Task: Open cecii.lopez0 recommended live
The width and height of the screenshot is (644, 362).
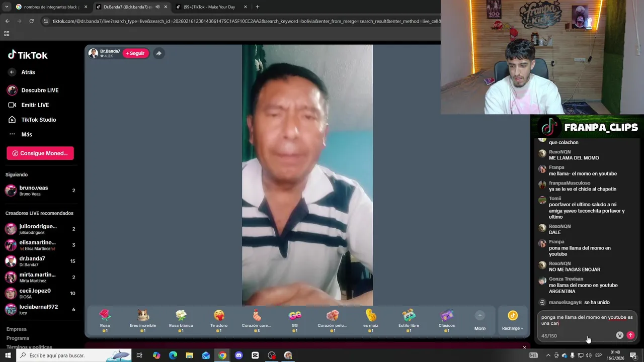Action: [x=40, y=293]
